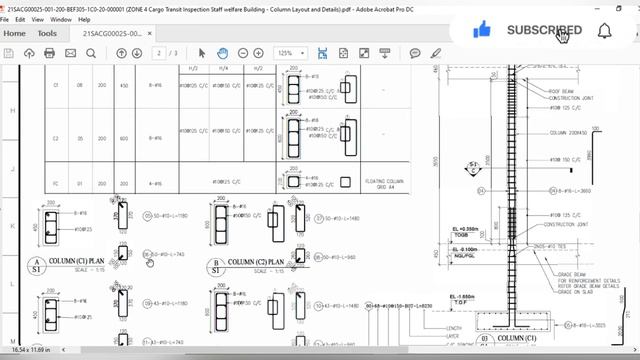Close the 21SACG00025 document tab
Viewport: 640px width, 360px height.
coord(150,33)
